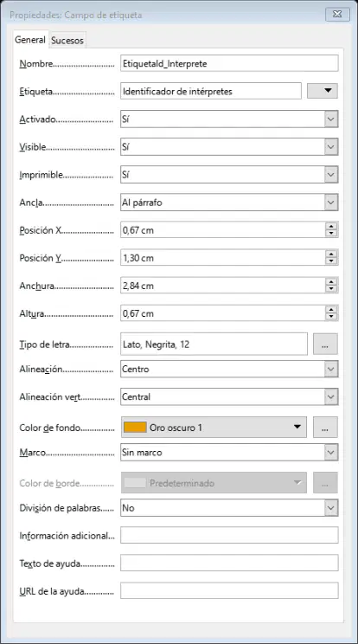Open custom color dialog for Color de fondo
This screenshot has width=358, height=644.
click(325, 428)
